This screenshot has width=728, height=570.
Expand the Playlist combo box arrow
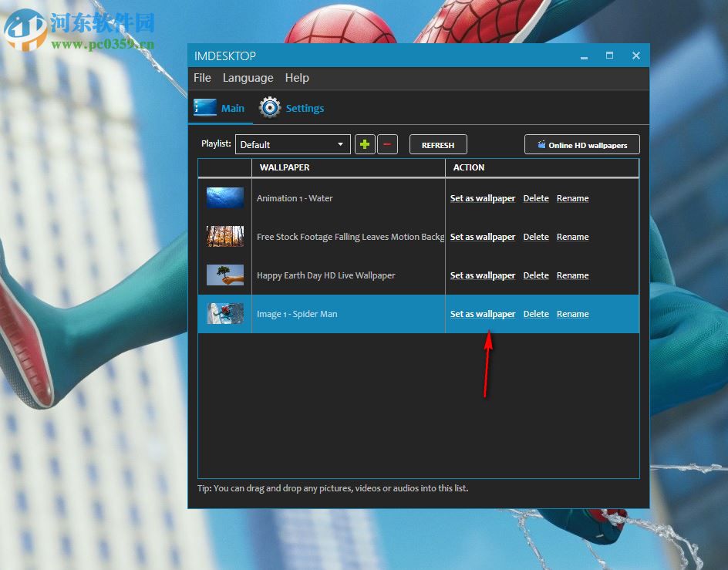(342, 144)
